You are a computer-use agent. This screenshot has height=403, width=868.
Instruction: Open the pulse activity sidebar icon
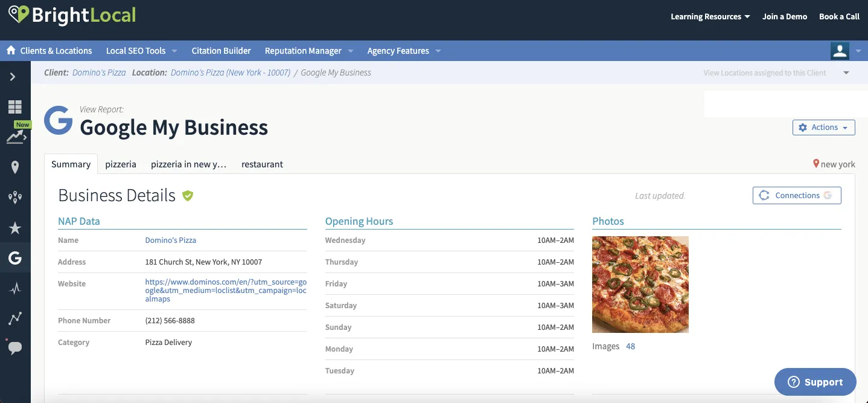(x=15, y=289)
